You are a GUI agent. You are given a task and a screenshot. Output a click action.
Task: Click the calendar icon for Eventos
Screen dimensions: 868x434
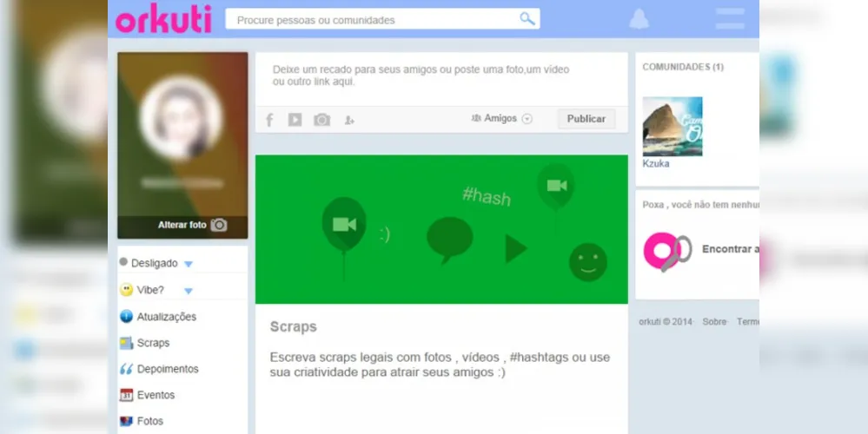point(126,395)
